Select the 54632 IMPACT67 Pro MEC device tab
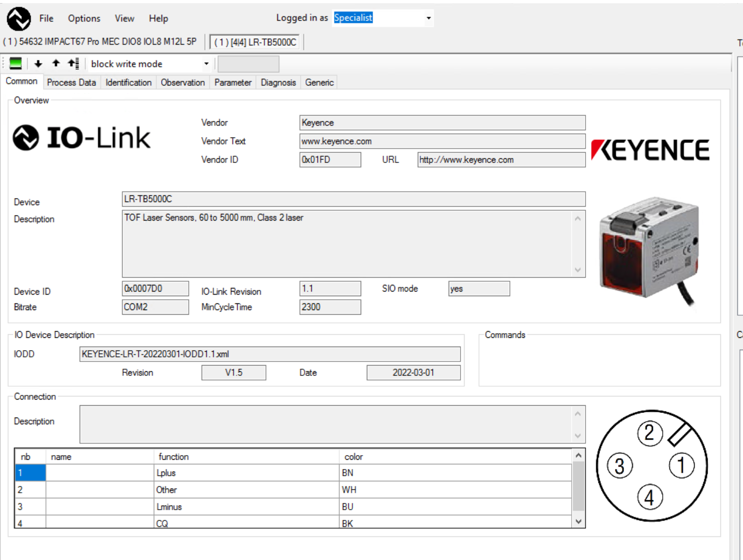Image resolution: width=743 pixels, height=560 pixels. (100, 42)
